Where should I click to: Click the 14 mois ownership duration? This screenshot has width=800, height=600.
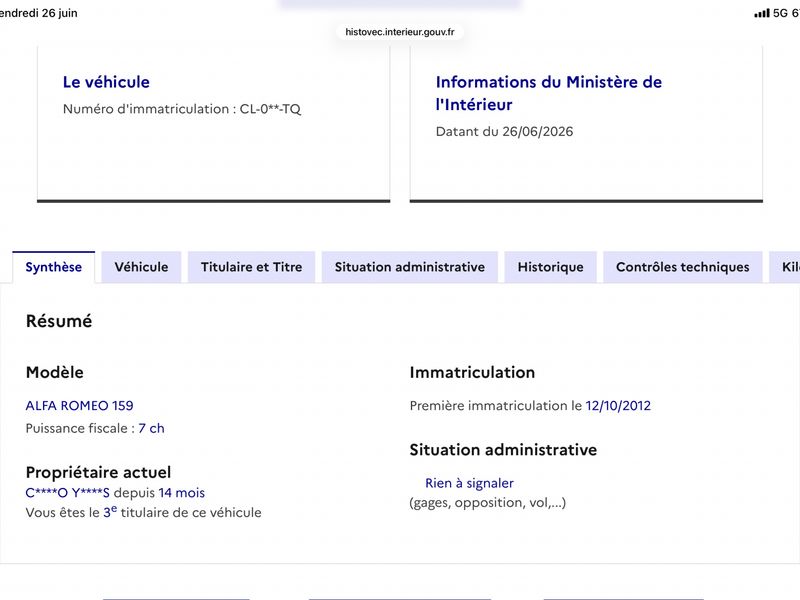[182, 493]
